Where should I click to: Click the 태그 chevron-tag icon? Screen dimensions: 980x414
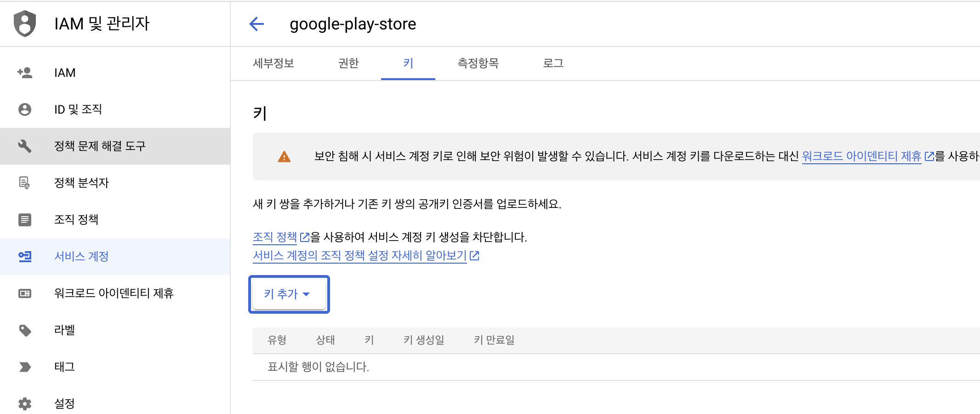(25, 367)
